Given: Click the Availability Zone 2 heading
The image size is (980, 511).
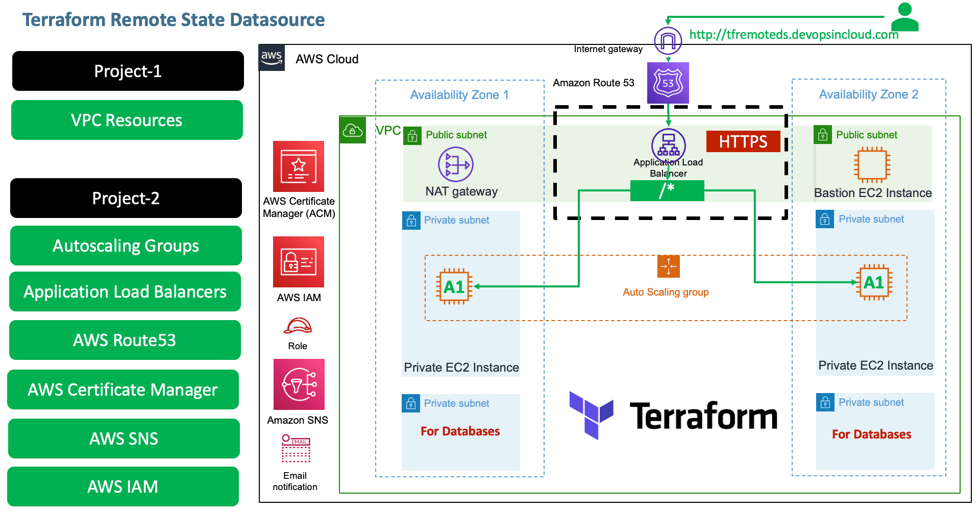Looking at the screenshot, I should [x=869, y=94].
